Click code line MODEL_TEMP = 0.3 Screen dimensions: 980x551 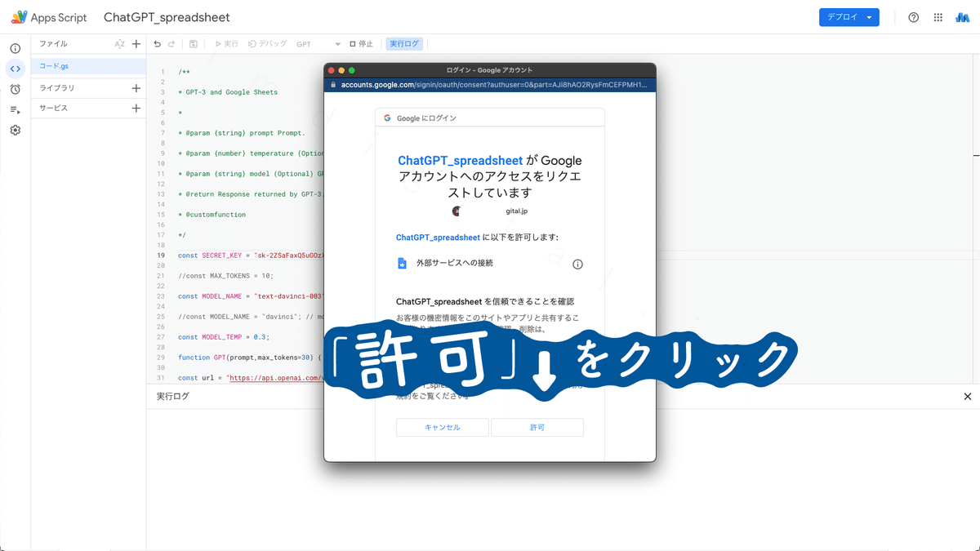223,336
